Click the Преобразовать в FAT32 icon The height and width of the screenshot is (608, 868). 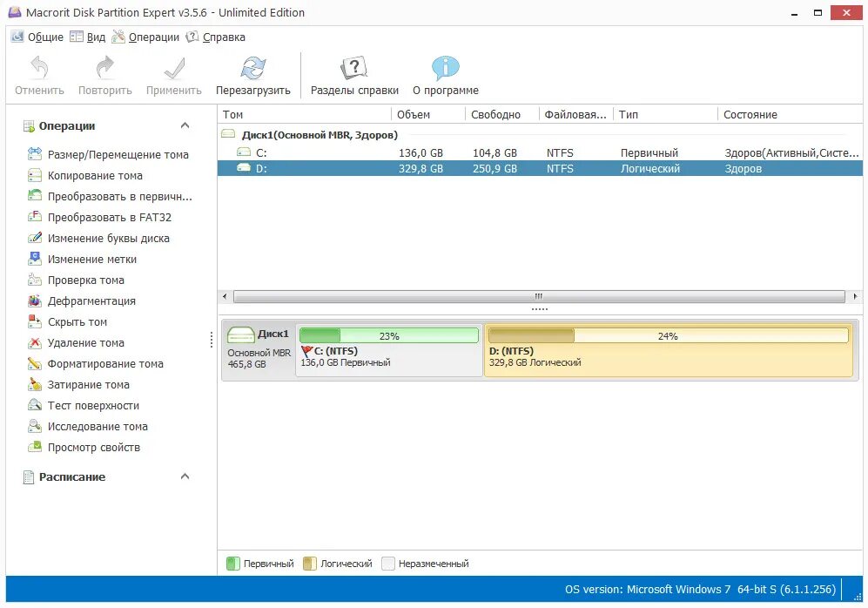[34, 217]
